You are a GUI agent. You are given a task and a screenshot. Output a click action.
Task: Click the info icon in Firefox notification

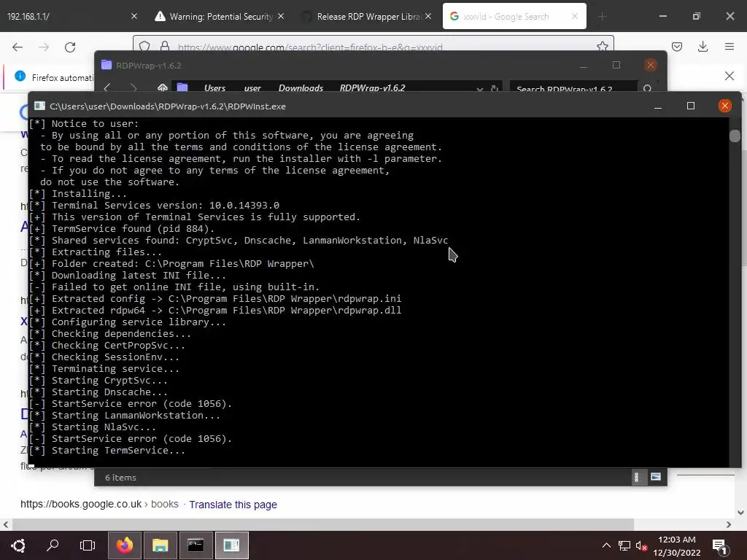20,76
